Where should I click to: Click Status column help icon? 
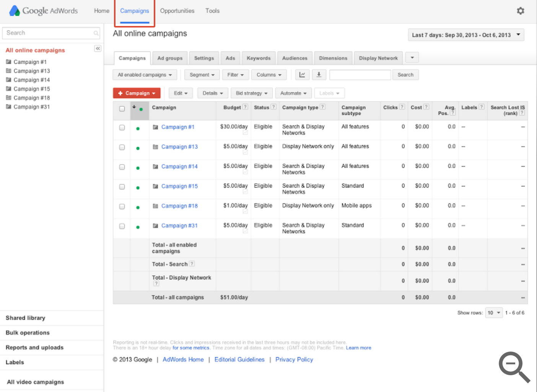273,107
